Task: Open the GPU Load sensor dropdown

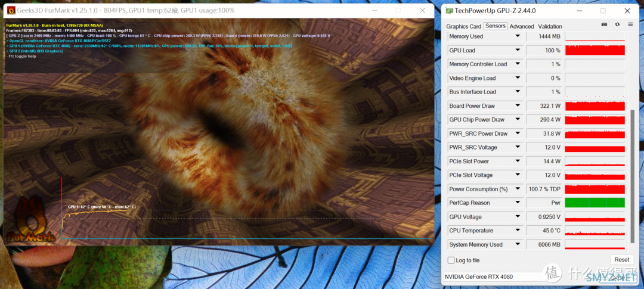Action: tap(518, 50)
